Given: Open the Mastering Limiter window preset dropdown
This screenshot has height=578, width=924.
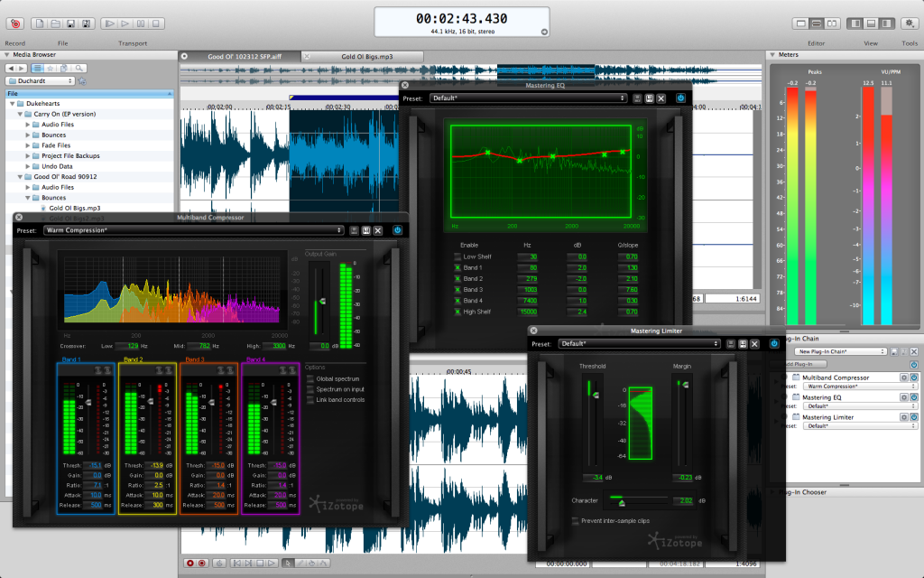Looking at the screenshot, I should coord(640,344).
